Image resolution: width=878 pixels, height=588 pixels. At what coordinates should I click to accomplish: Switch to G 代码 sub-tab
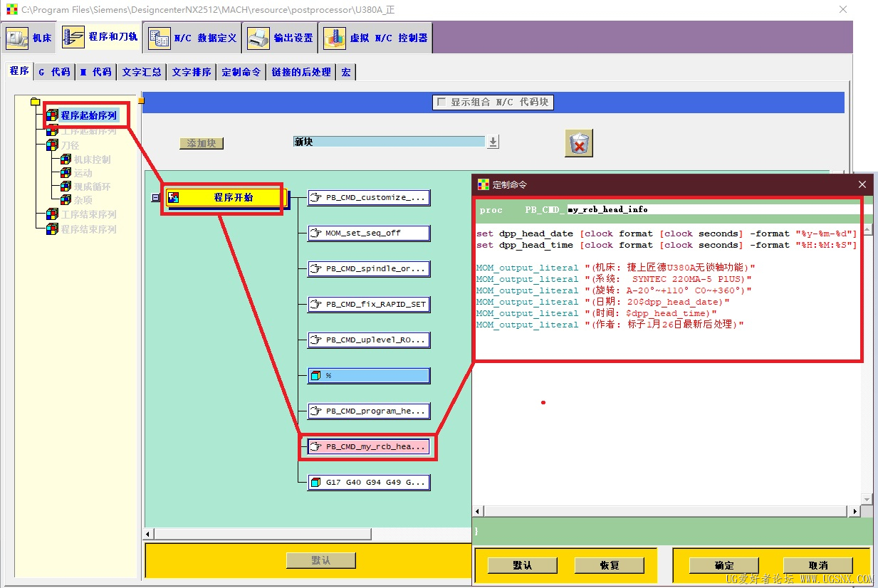click(x=54, y=72)
